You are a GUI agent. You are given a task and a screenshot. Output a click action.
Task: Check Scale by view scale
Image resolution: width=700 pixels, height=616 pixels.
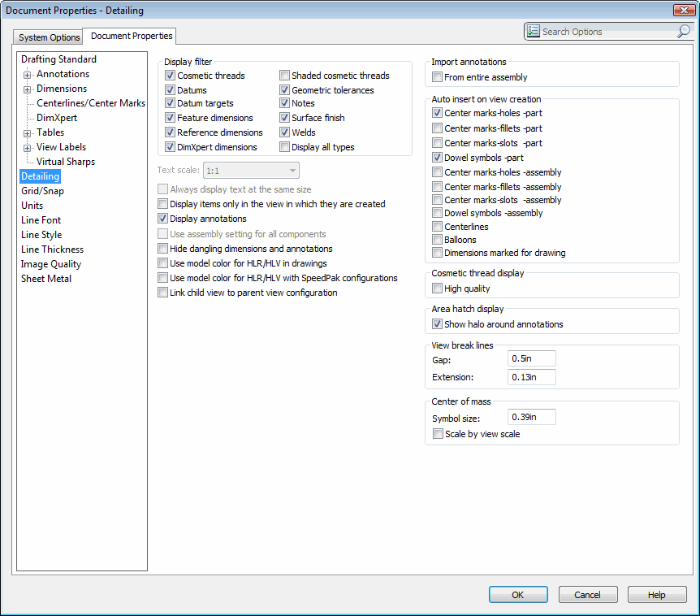[x=438, y=434]
